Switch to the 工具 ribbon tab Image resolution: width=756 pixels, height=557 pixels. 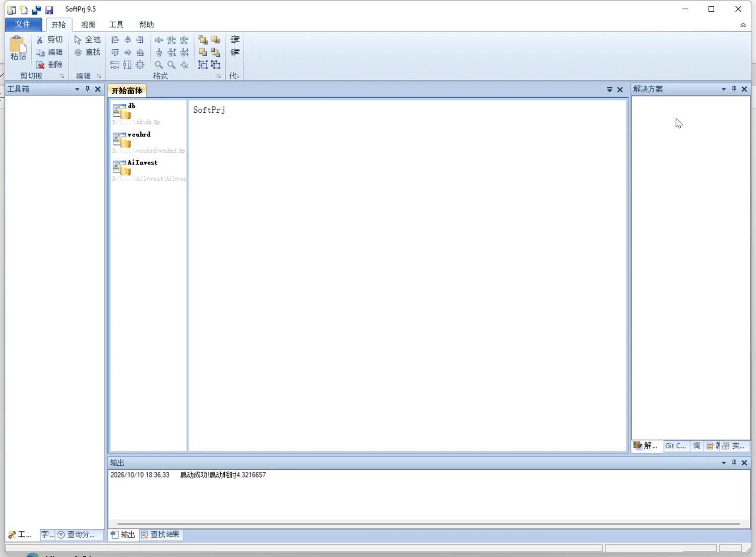[x=116, y=25]
